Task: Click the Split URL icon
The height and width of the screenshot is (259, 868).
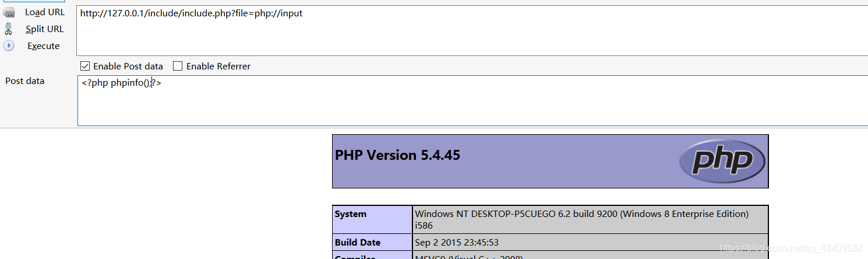Action: click(x=9, y=29)
